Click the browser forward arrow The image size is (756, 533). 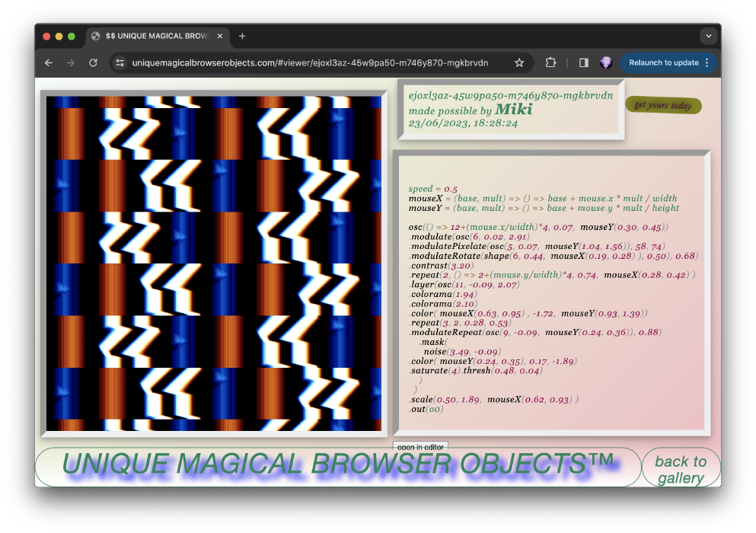(71, 62)
